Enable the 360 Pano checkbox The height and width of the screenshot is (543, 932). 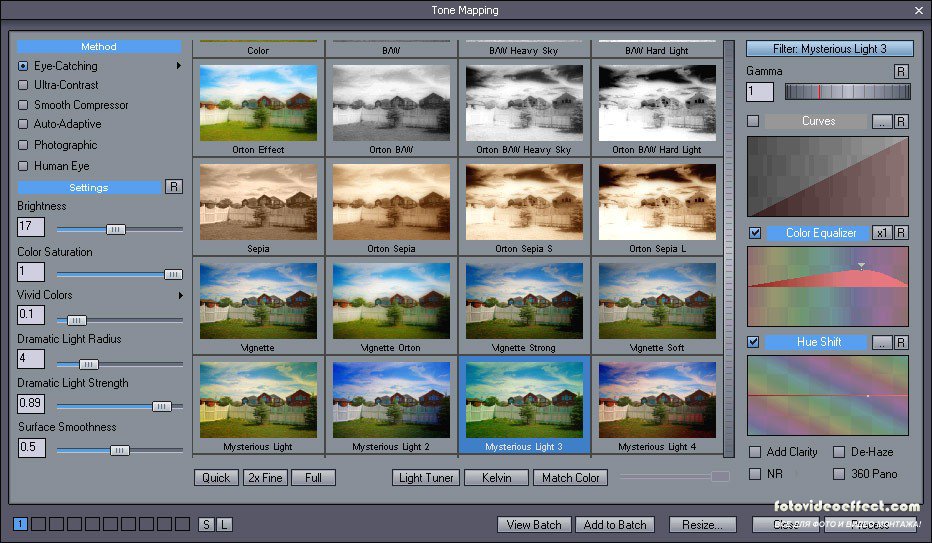click(x=839, y=474)
